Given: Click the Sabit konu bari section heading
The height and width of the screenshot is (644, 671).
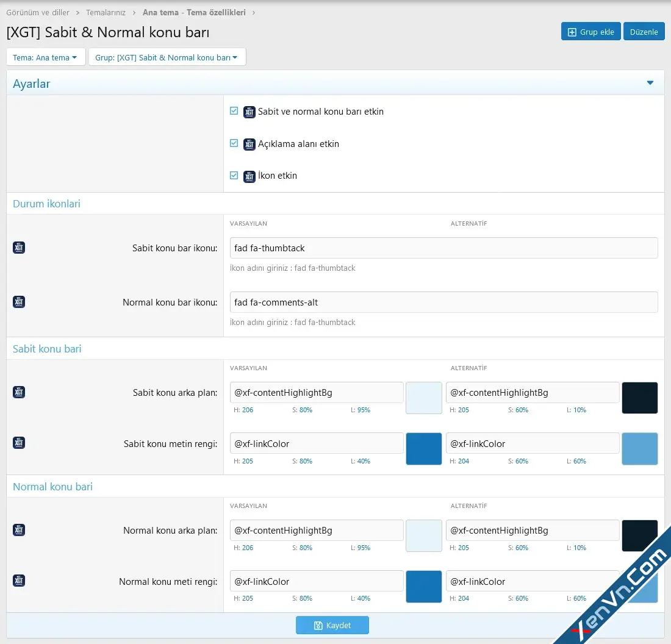Looking at the screenshot, I should pyautogui.click(x=47, y=349).
